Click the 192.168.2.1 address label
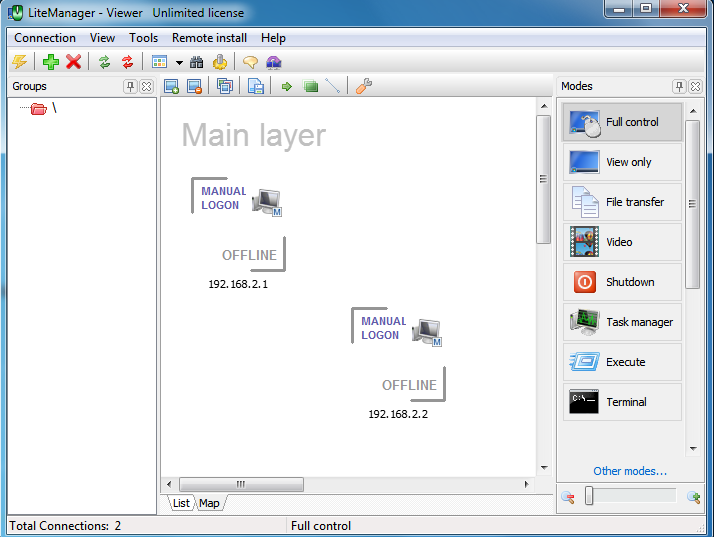This screenshot has width=714, height=537. [238, 284]
